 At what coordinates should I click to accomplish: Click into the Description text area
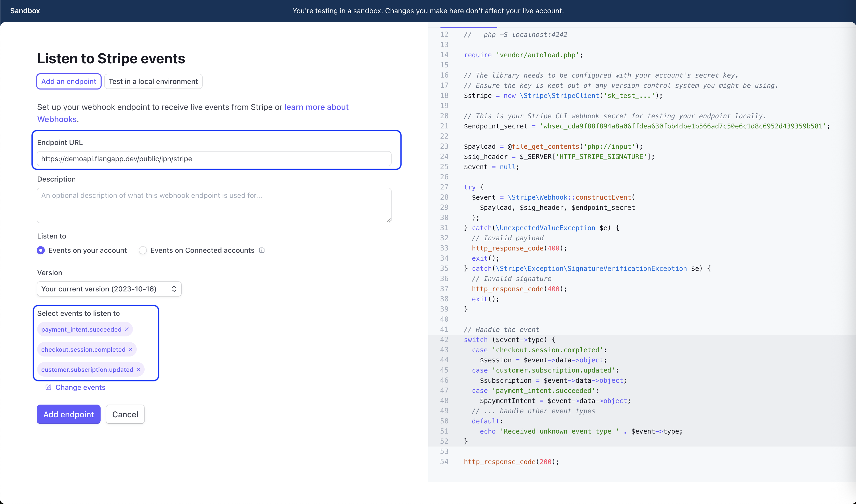point(214,205)
